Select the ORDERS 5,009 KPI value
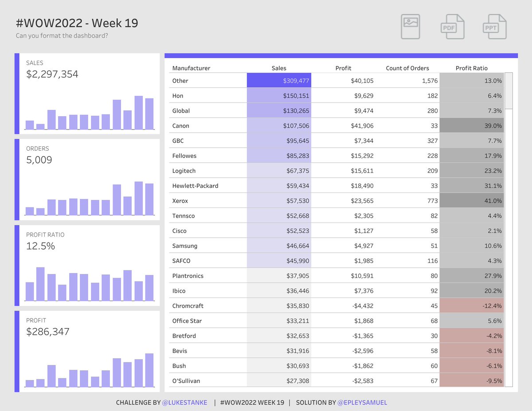This screenshot has width=532, height=411. click(39, 160)
